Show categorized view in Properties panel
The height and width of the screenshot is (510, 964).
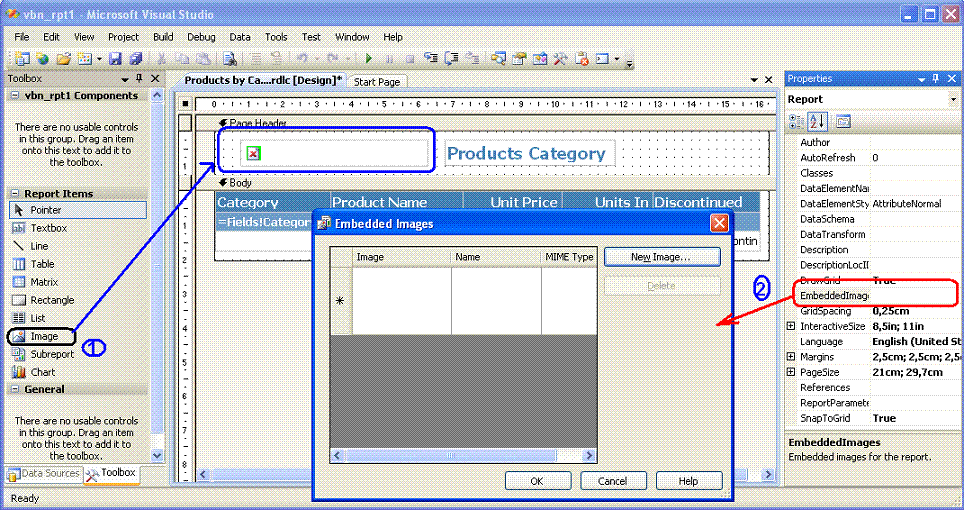click(797, 121)
